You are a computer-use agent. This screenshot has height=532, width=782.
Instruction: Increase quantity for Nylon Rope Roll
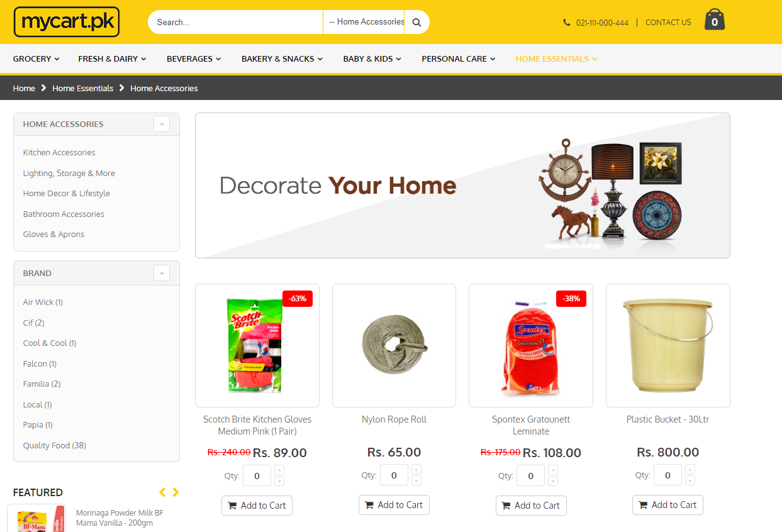pyautogui.click(x=416, y=470)
